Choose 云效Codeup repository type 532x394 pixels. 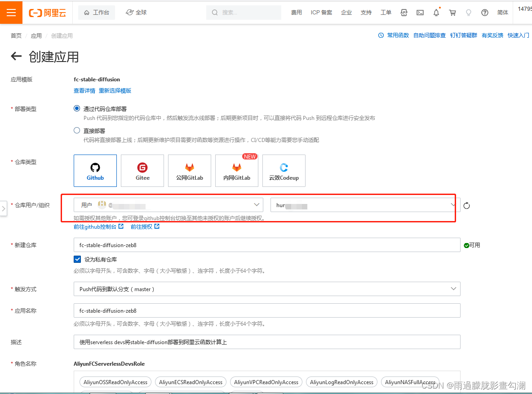tap(284, 171)
